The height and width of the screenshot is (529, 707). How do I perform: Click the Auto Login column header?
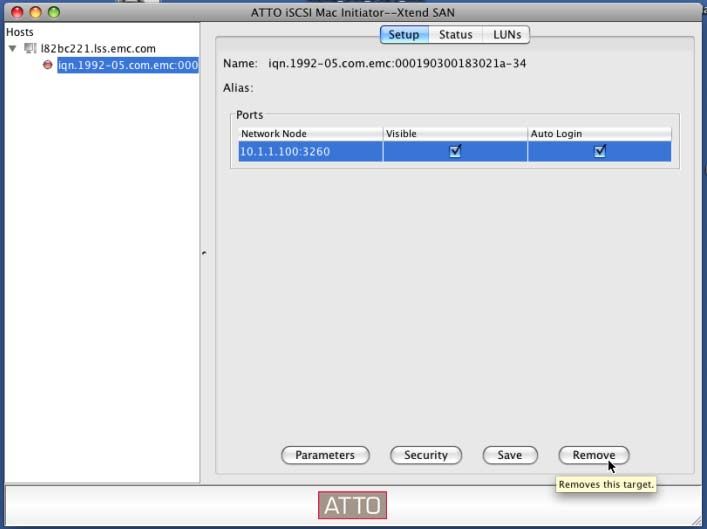[x=600, y=133]
